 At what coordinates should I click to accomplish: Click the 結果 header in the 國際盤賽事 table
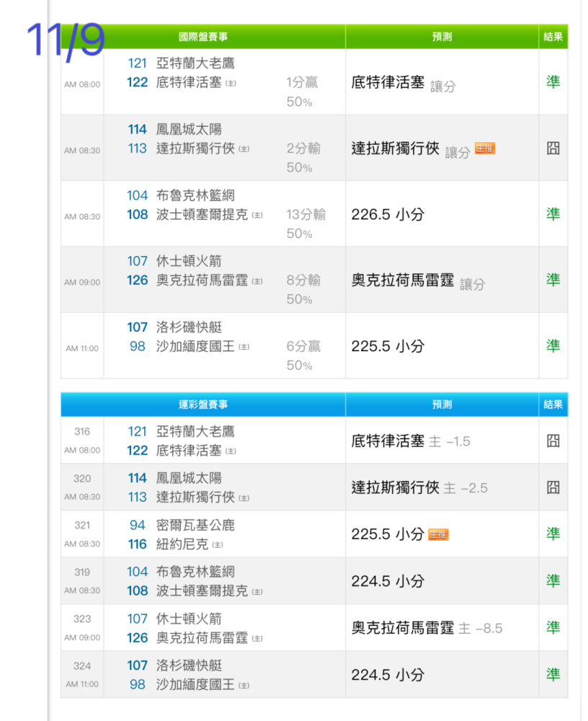(x=553, y=37)
